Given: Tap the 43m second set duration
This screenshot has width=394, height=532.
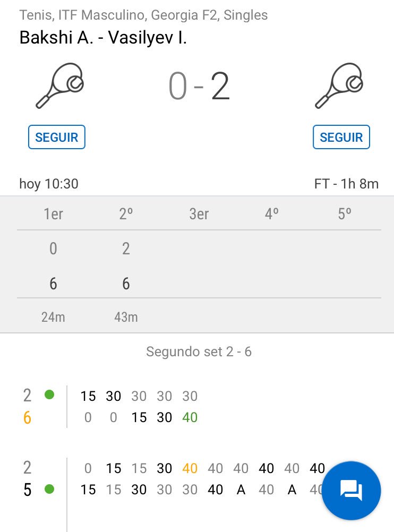Looking at the screenshot, I should click(126, 317).
